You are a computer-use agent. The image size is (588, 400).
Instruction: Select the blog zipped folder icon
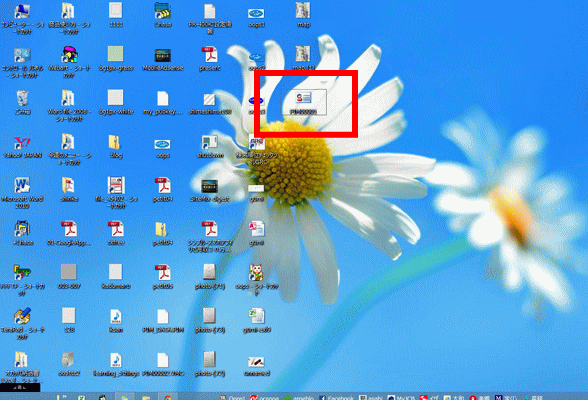[116, 146]
